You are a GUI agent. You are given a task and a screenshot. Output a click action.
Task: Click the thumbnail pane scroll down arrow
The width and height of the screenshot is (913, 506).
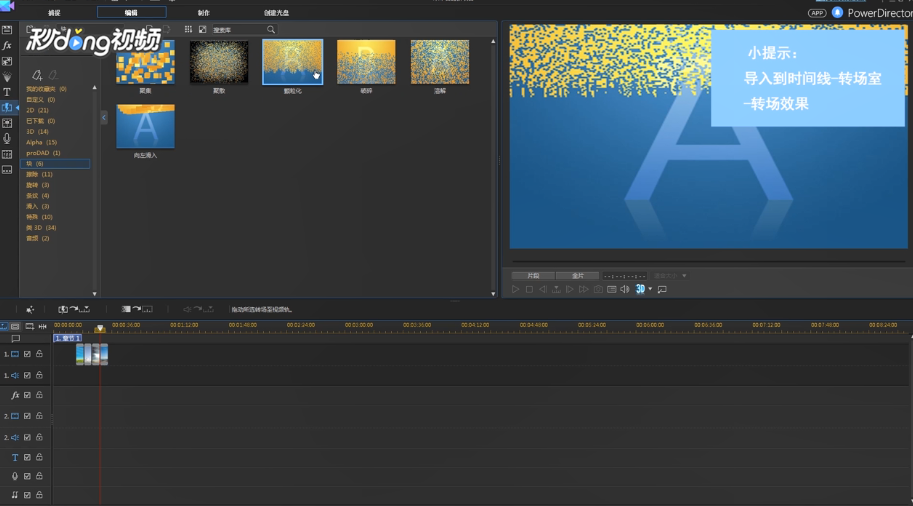493,294
